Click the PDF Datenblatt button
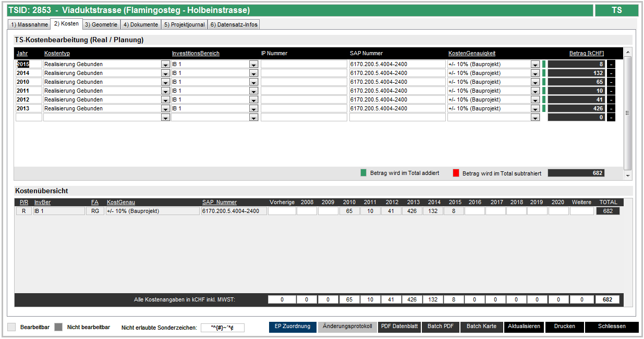Viewport: 644px width, 339px height. click(399, 327)
